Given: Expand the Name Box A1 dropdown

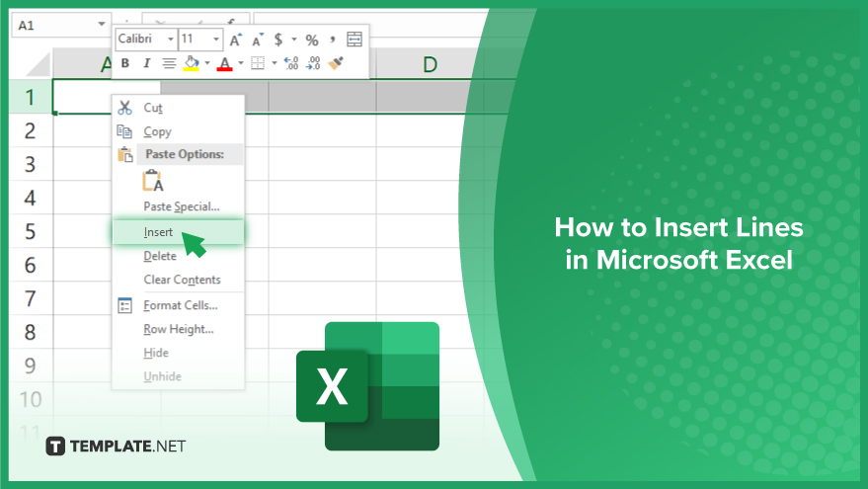Looking at the screenshot, I should 102,25.
